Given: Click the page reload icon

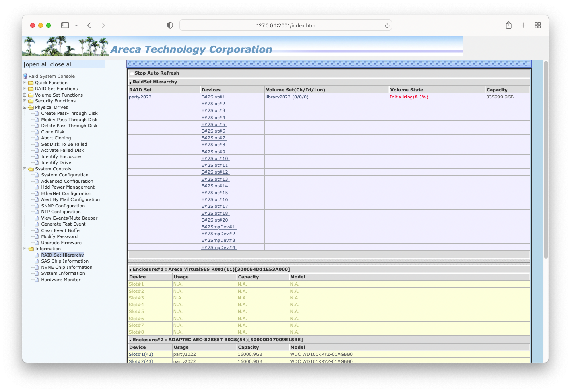Looking at the screenshot, I should click(x=387, y=25).
